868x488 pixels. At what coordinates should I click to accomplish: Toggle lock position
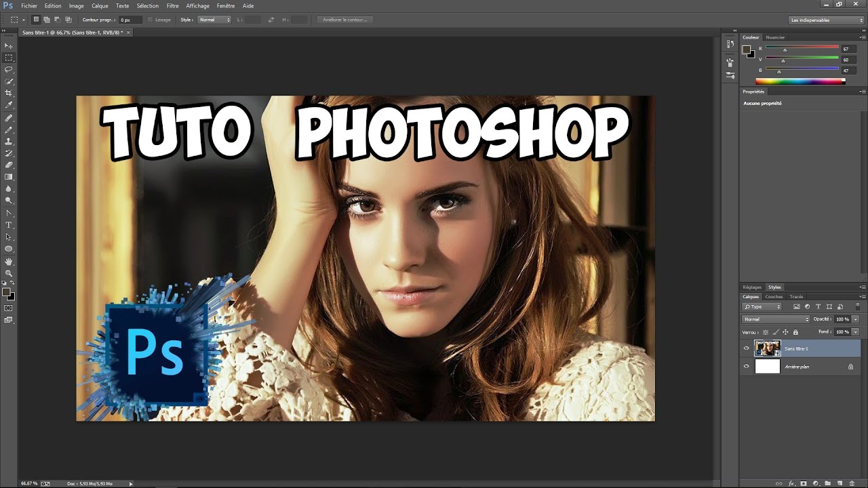pos(785,332)
